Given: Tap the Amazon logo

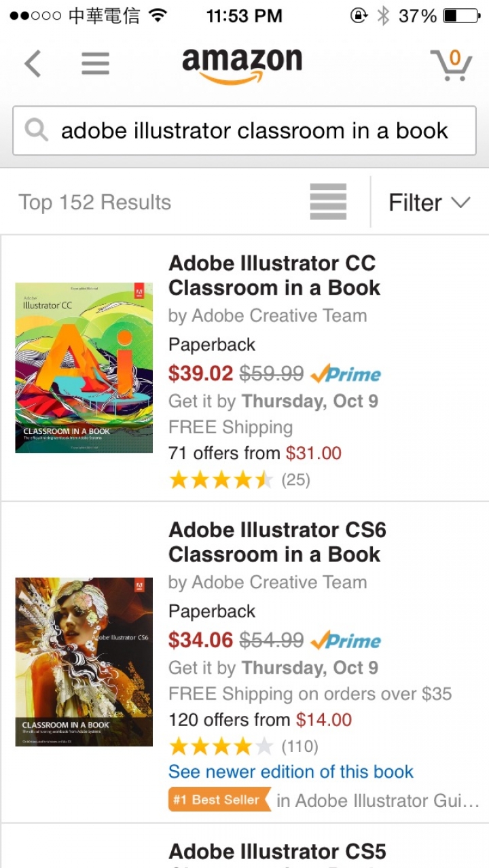Looking at the screenshot, I should (x=242, y=65).
